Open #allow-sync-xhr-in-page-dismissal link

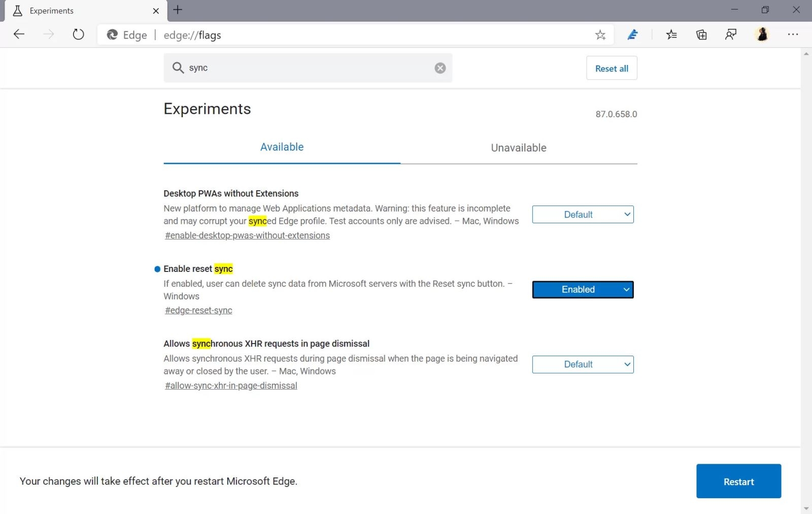coord(231,386)
